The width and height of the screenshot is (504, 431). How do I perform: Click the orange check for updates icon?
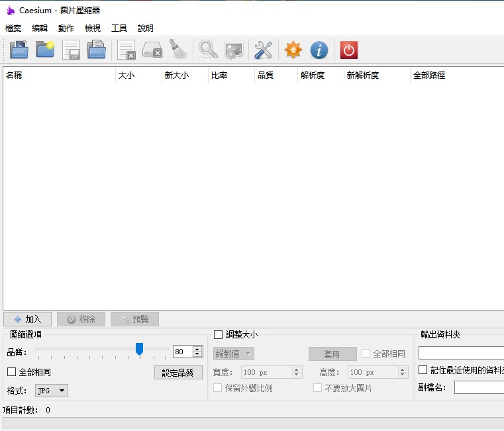(293, 50)
